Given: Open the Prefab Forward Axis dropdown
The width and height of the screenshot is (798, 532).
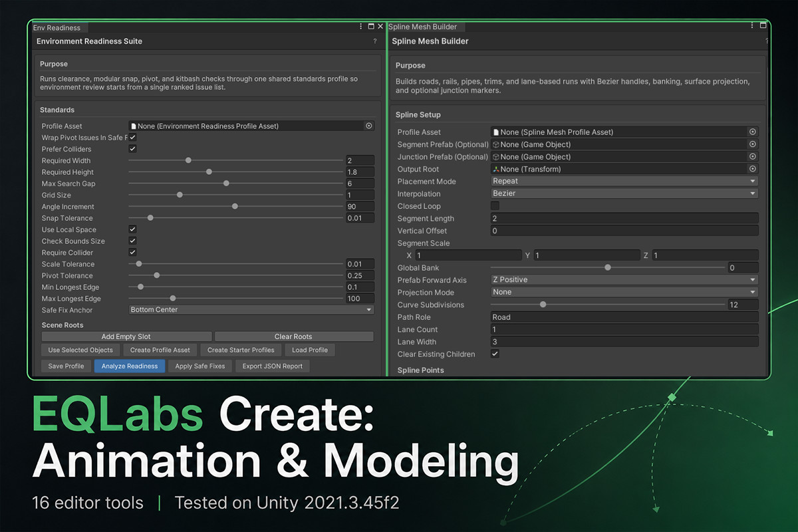Looking at the screenshot, I should tap(624, 280).
